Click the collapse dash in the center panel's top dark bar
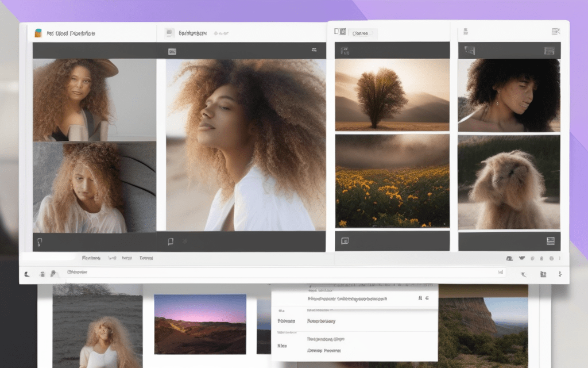Screen dimensions: 588x368 pyautogui.click(x=314, y=51)
